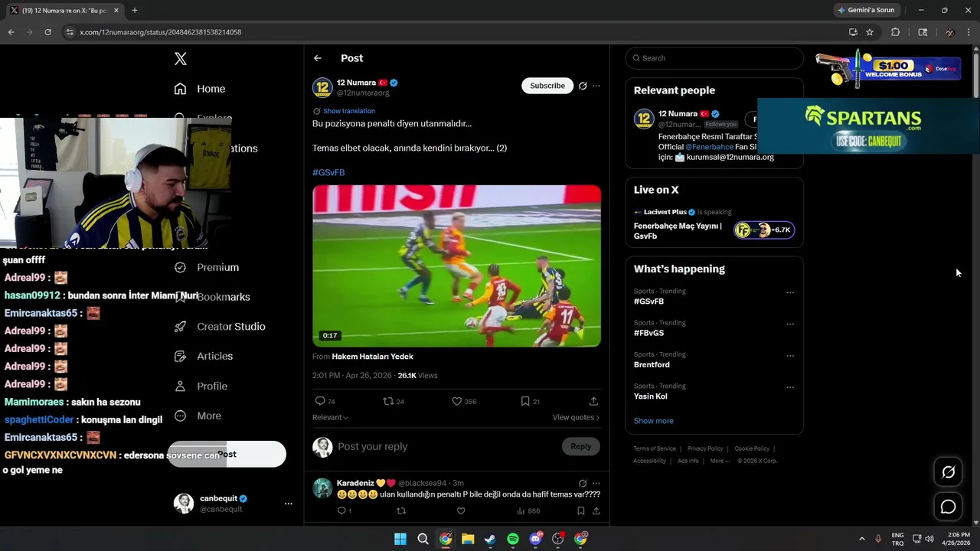Play the video in the post
This screenshot has width=980, height=551.
(x=456, y=266)
